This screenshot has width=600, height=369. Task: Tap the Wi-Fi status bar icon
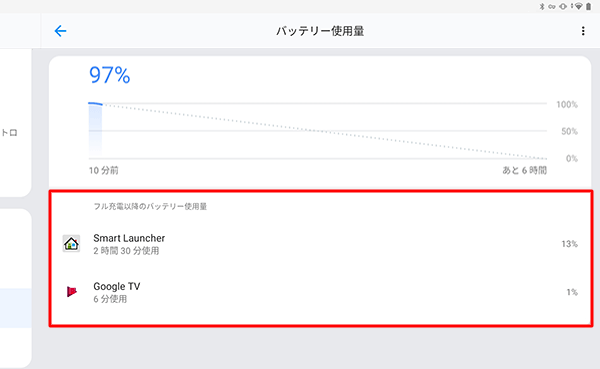[578, 7]
